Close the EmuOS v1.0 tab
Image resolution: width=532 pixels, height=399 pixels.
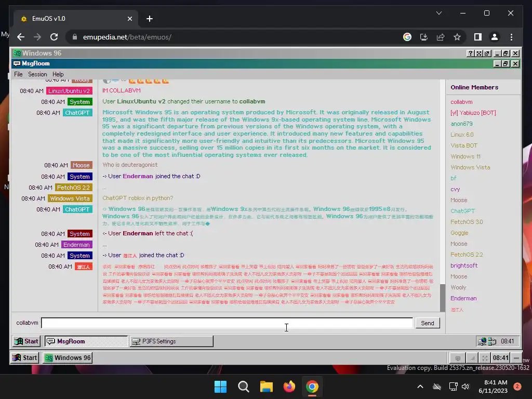129,19
